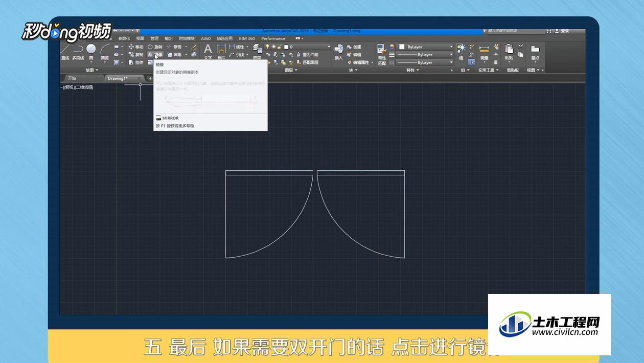Click the new drawing tab plus button
Image resolution: width=644 pixels, height=363 pixels.
tap(150, 78)
